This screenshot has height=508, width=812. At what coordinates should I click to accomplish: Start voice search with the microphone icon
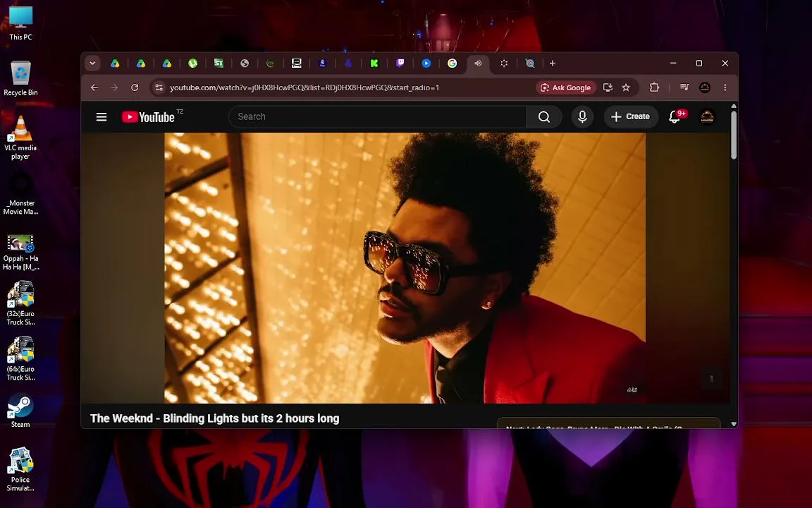[583, 116]
